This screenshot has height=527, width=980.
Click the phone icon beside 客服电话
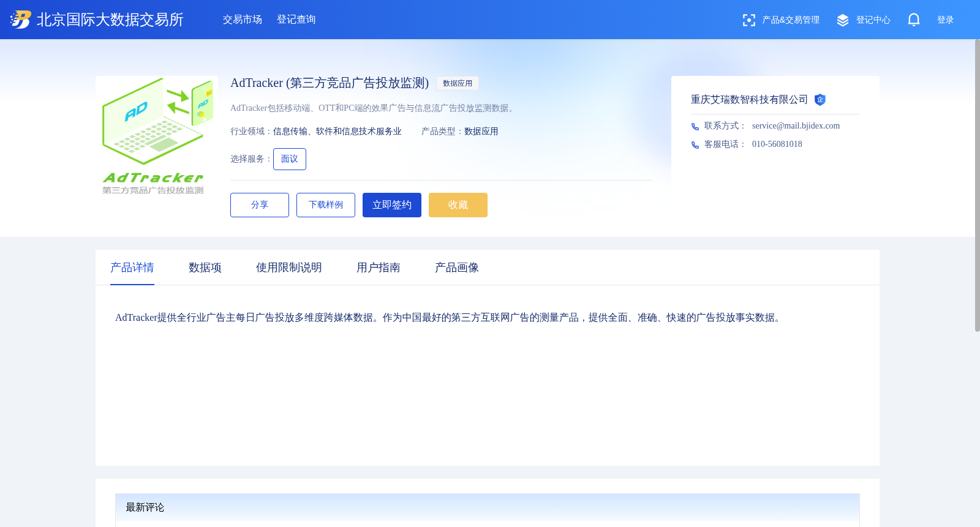pos(695,145)
